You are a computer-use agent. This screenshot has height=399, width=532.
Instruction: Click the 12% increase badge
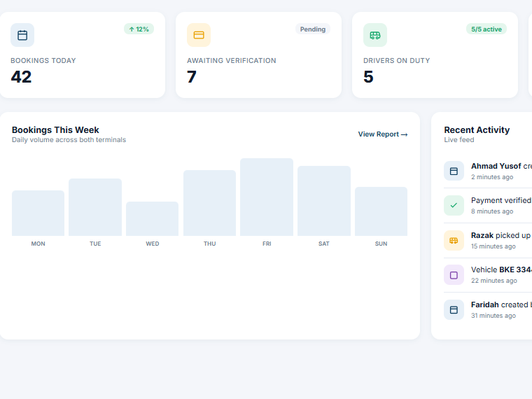tap(139, 29)
